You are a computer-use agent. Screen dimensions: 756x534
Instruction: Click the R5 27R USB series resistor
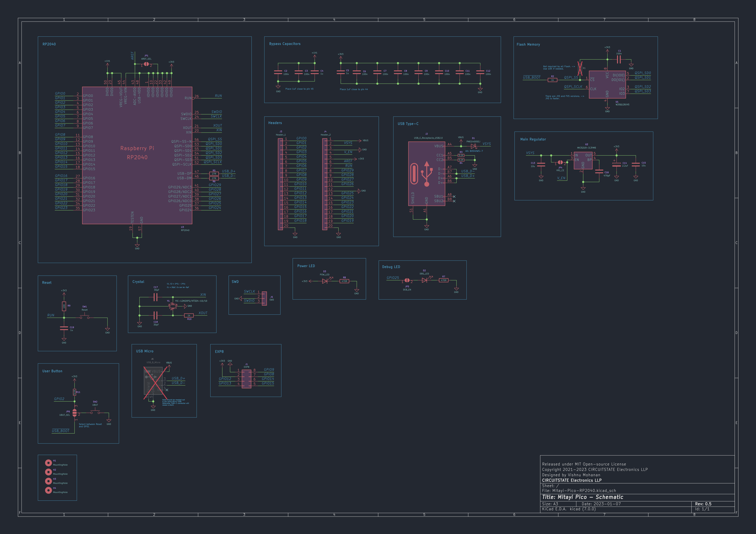coord(214,174)
